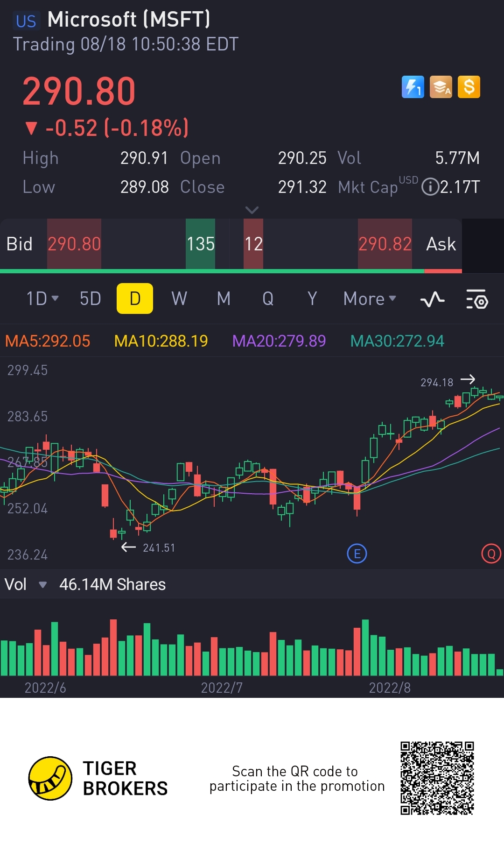Switch to the 5D chart tab

(91, 298)
